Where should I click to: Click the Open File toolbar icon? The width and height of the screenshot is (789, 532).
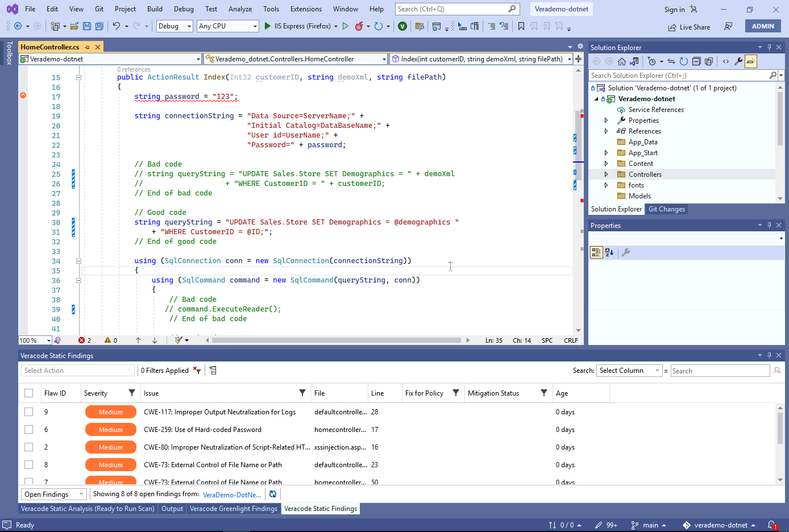click(74, 26)
